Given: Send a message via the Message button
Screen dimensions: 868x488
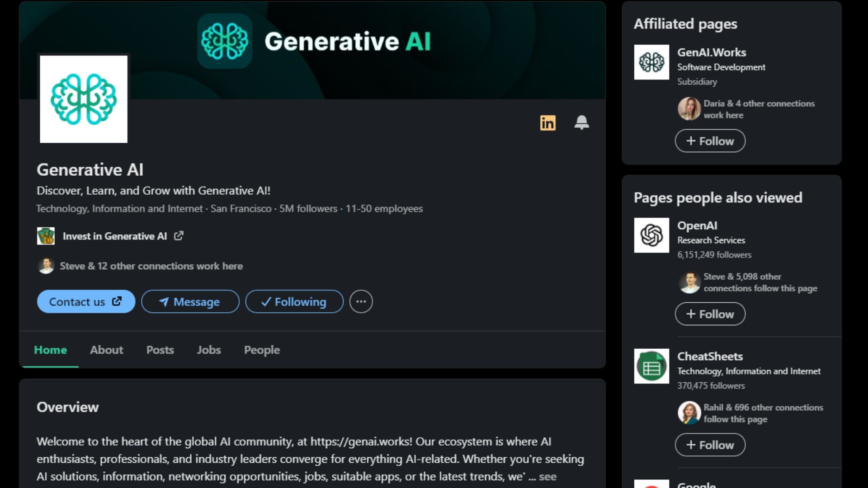Looking at the screenshot, I should pos(190,301).
